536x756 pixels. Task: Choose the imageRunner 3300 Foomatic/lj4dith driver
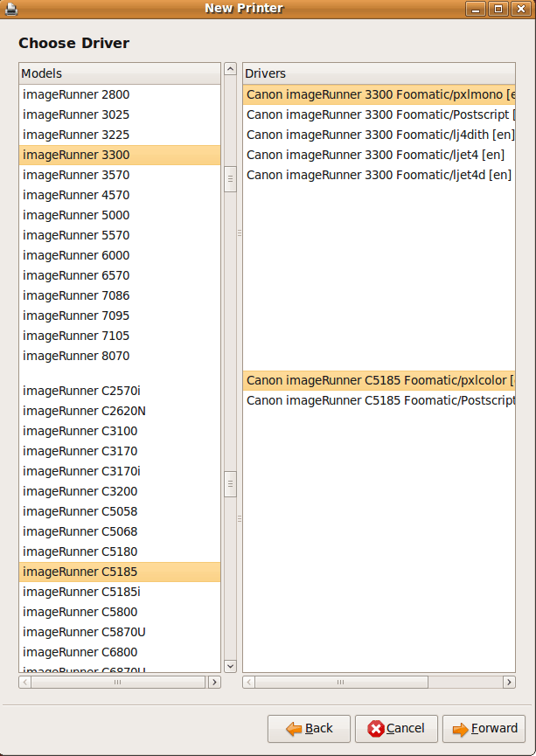(x=379, y=135)
